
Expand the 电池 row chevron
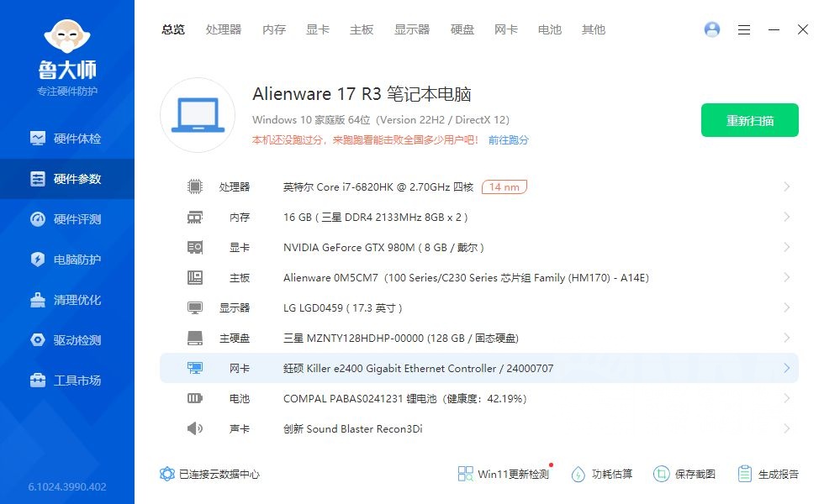[x=786, y=398]
